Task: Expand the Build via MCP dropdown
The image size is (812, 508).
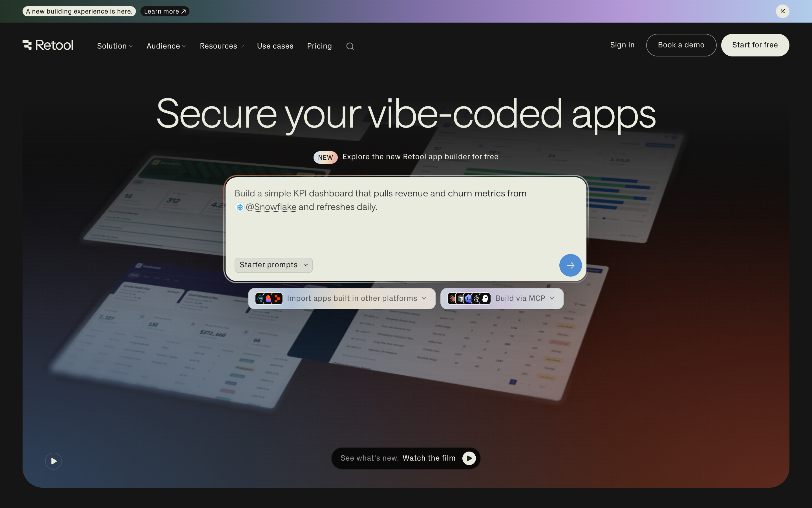Action: tap(502, 298)
